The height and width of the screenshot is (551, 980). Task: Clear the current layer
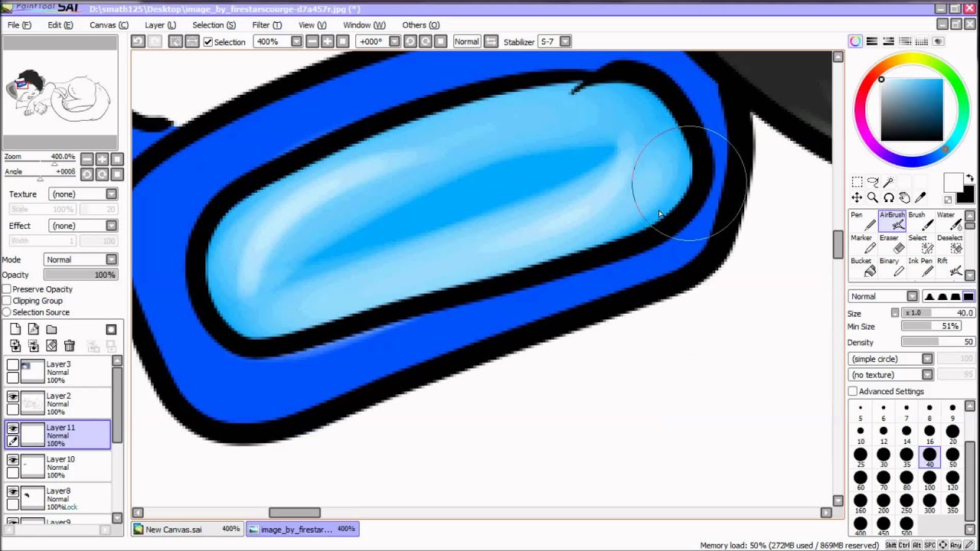(51, 346)
